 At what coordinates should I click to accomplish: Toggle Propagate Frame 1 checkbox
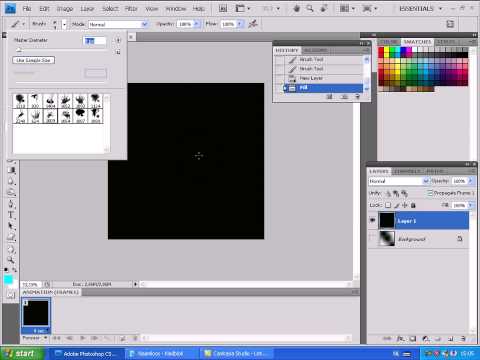(430, 193)
